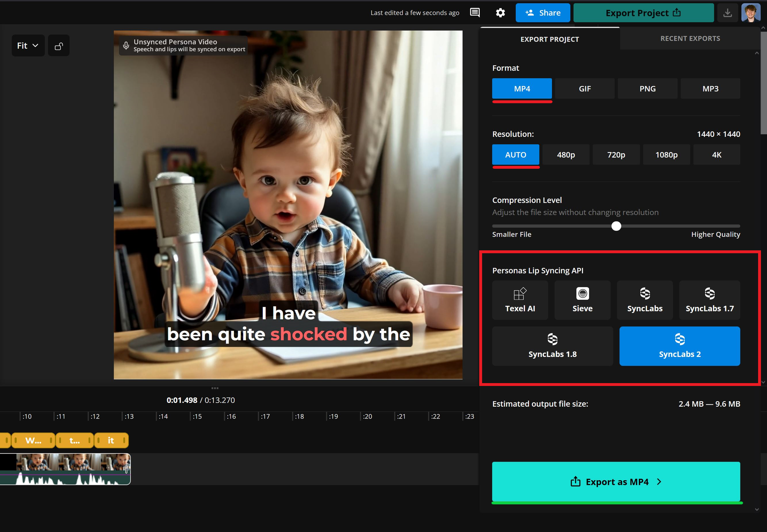Select GIF export format
The height and width of the screenshot is (532, 767).
click(584, 89)
